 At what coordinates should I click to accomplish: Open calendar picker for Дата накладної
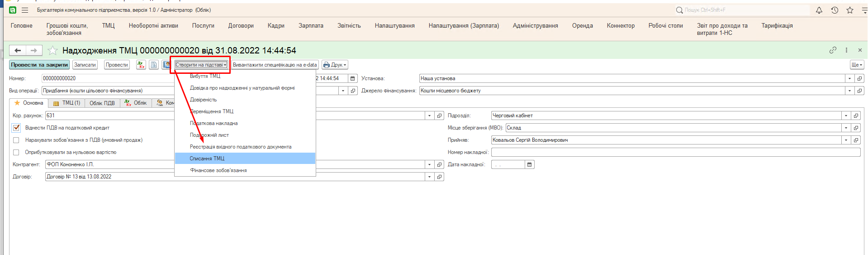pyautogui.click(x=529, y=165)
